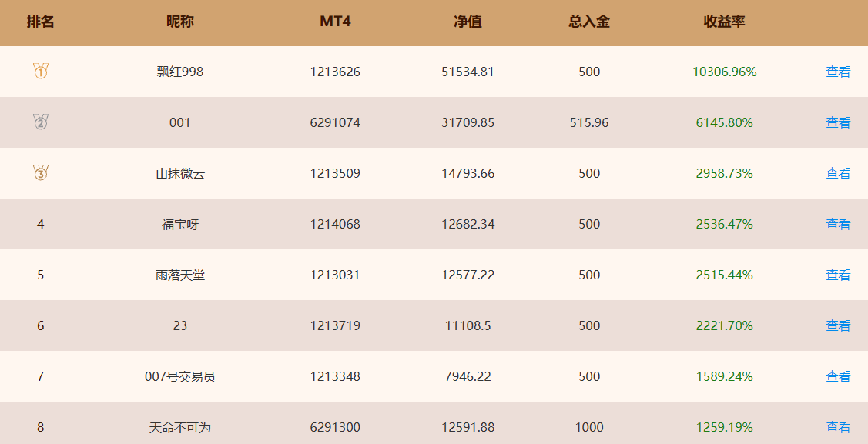Open 查看 link for 飘红998
This screenshot has width=868, height=444.
(837, 72)
